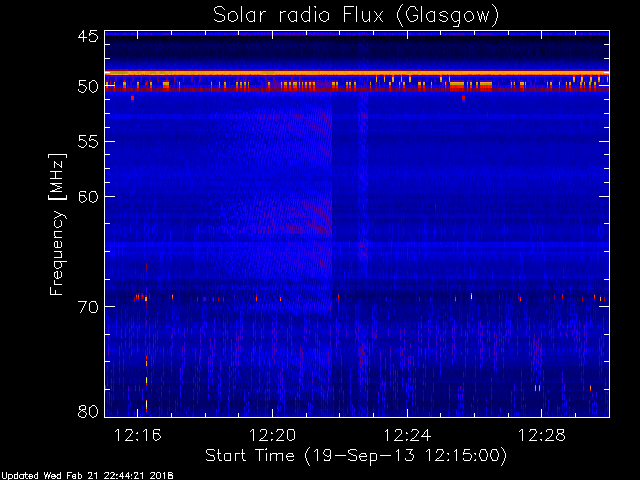Screen dimensions: 640x480
Task: Click the 'Start Time (19-Sep-13 12:15:00)' label
Action: [x=356, y=456]
